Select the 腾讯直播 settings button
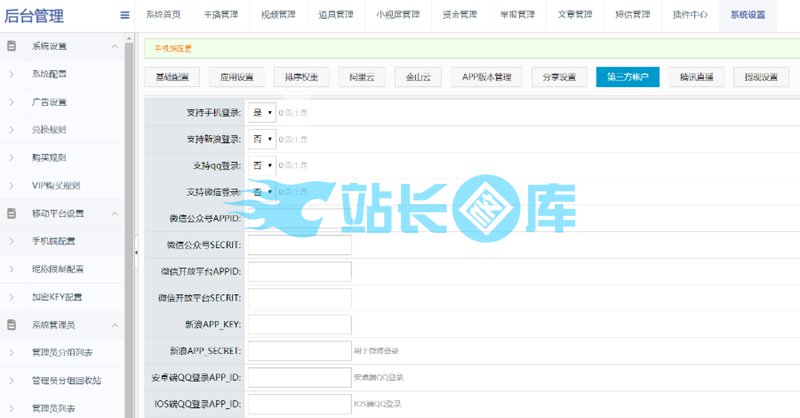This screenshot has width=800, height=418. pos(696,77)
